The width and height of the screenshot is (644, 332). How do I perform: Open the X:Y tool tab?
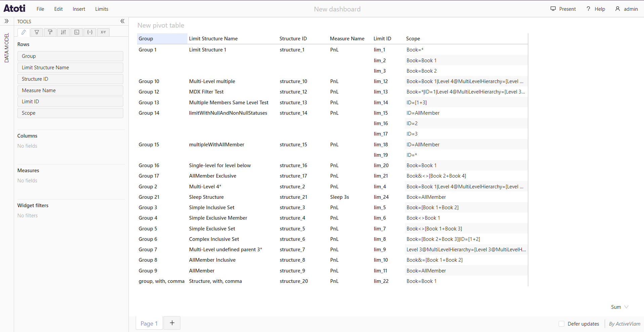pos(103,32)
